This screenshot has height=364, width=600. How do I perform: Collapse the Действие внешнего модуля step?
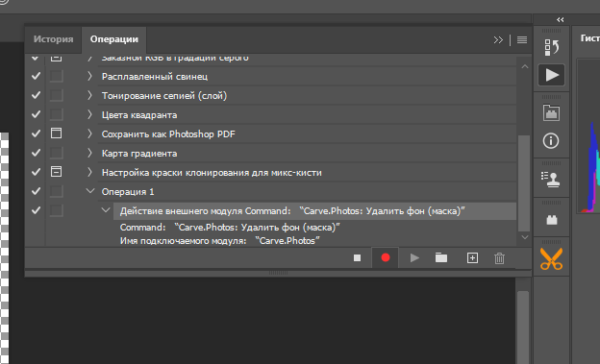(106, 210)
